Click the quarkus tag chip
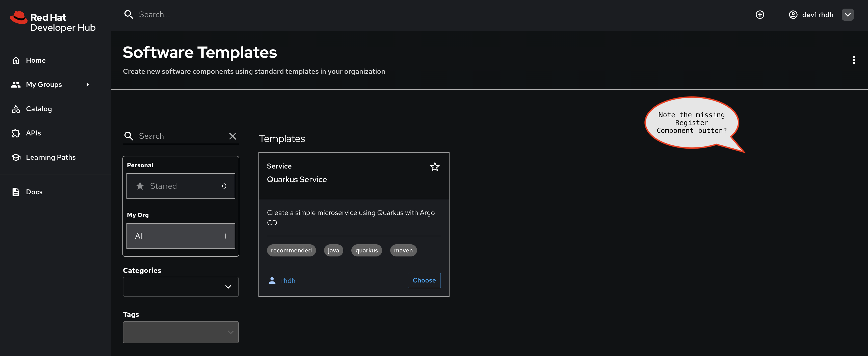The height and width of the screenshot is (356, 868). (366, 250)
